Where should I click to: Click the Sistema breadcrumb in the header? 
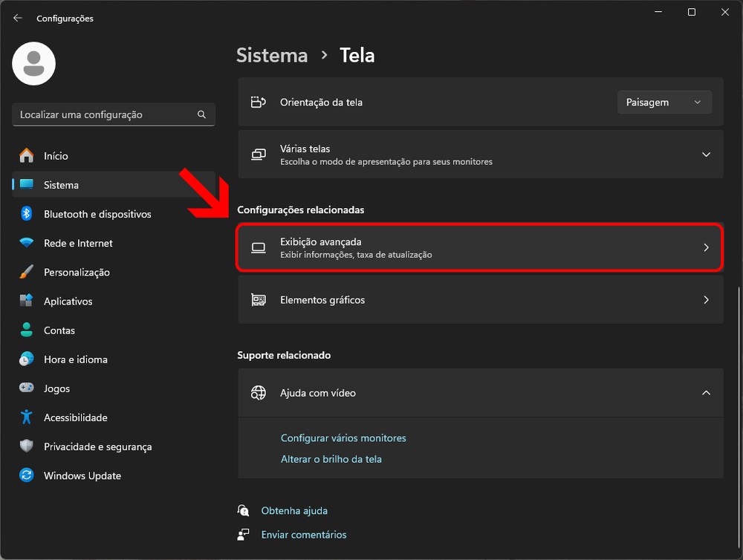tap(272, 56)
